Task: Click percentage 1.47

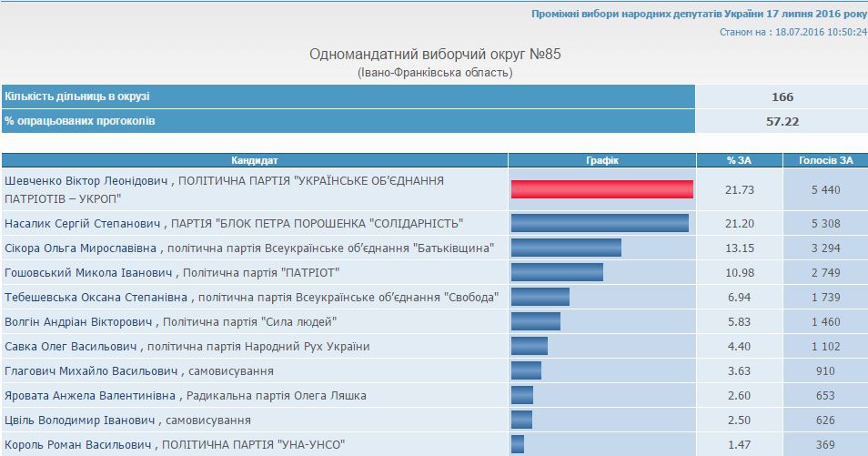Action: point(739,444)
